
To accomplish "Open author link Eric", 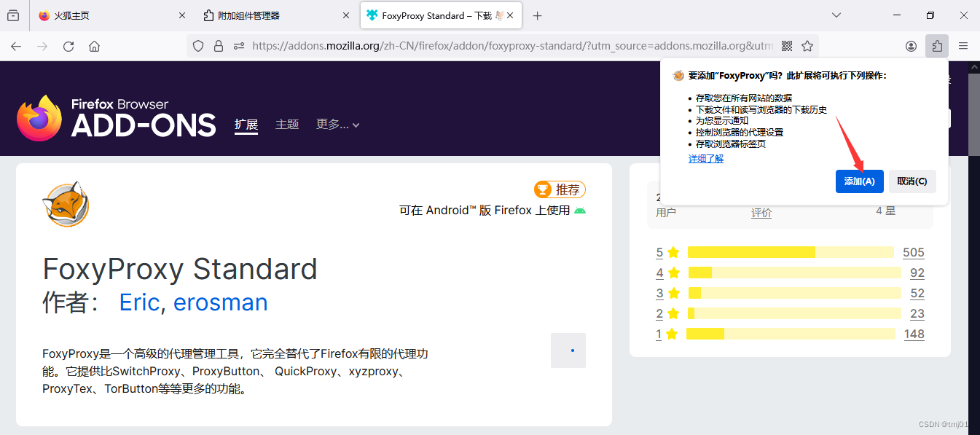I will click(x=139, y=302).
